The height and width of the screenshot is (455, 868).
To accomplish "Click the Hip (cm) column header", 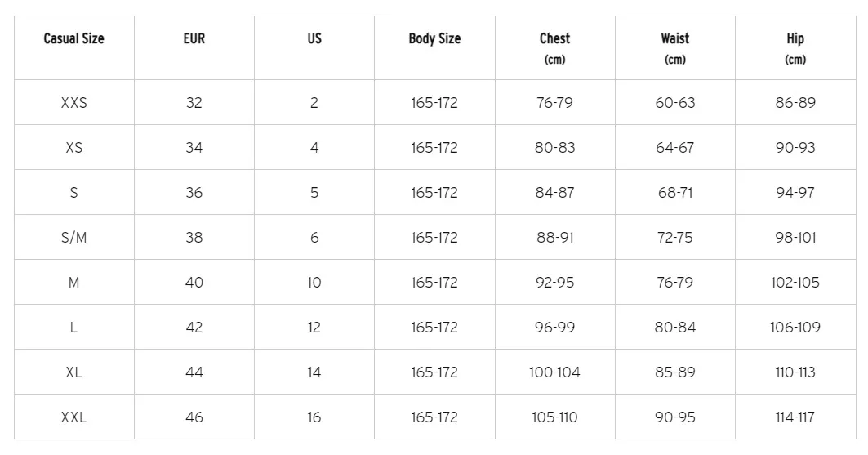I will click(x=795, y=48).
